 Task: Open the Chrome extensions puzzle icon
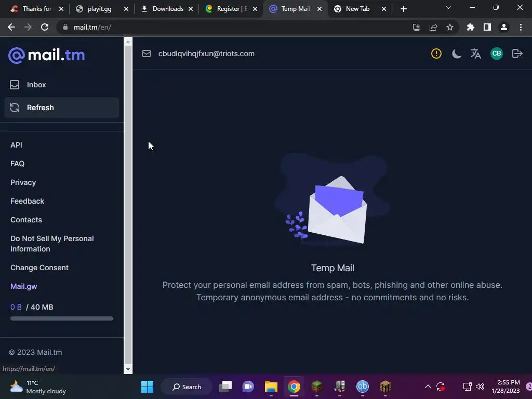(471, 27)
